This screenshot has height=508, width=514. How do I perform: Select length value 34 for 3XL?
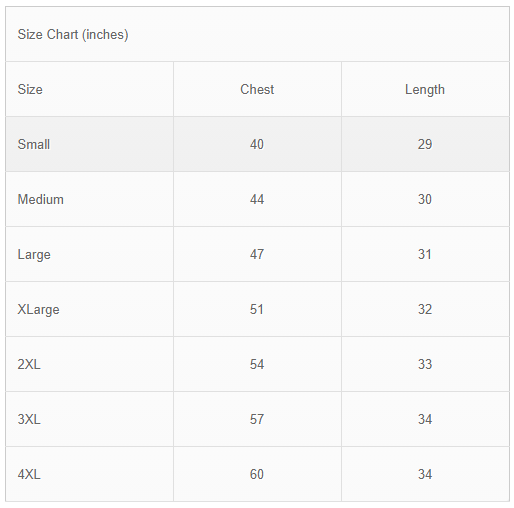(425, 419)
